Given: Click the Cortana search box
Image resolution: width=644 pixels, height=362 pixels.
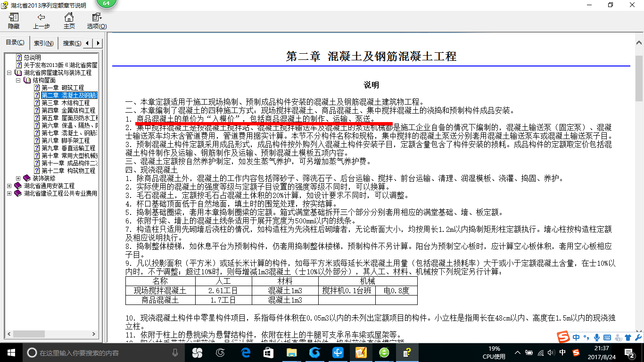Looking at the screenshot, I should (105, 353).
